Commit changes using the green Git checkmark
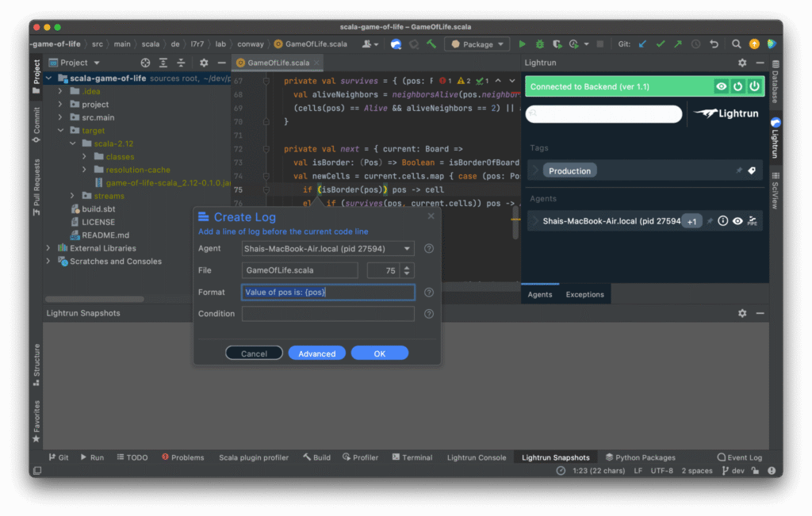 pyautogui.click(x=661, y=44)
